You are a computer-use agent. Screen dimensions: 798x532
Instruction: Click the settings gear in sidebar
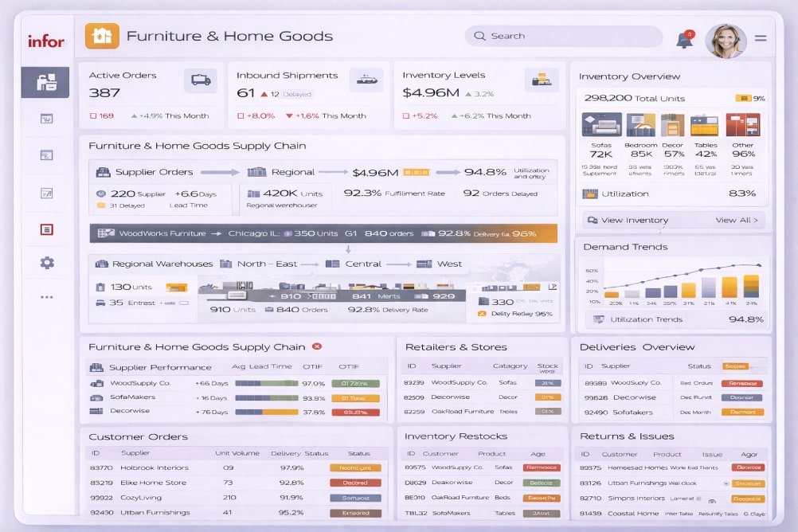[x=47, y=262]
